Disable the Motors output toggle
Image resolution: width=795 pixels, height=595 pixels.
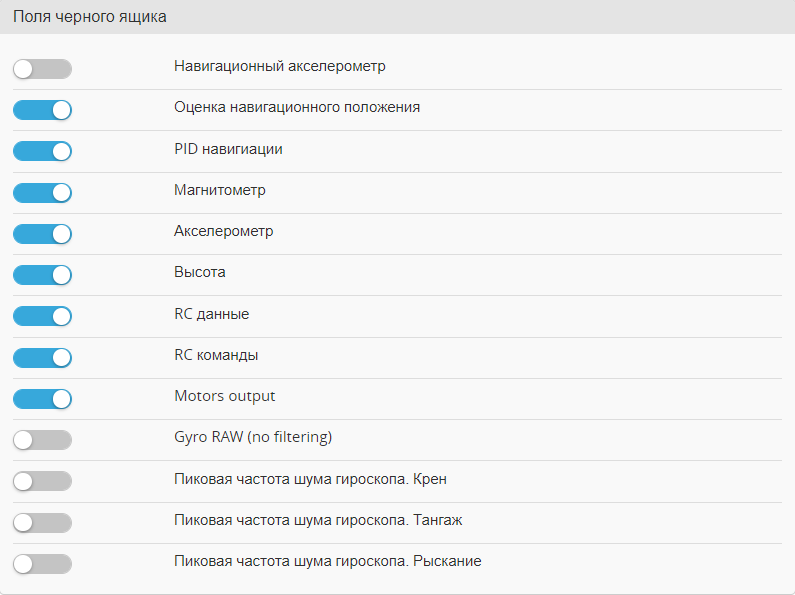click(42, 399)
